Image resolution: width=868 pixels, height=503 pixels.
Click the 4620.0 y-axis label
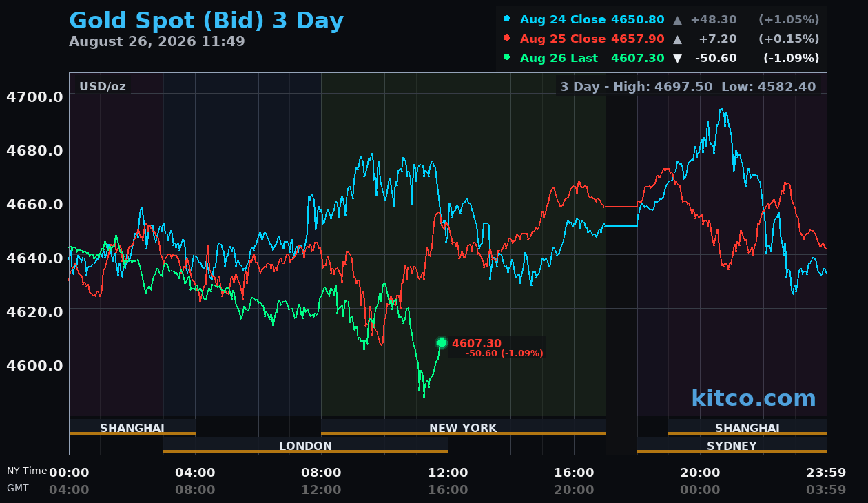[x=34, y=311]
